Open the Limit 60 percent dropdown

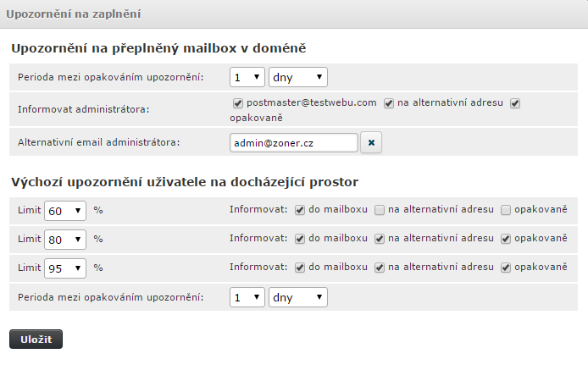[x=65, y=210]
